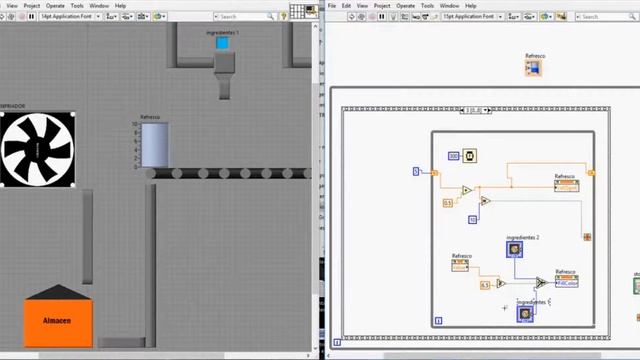Open Distribute Objects menu in block diagram
The image size is (640, 360).
(x=530, y=17)
